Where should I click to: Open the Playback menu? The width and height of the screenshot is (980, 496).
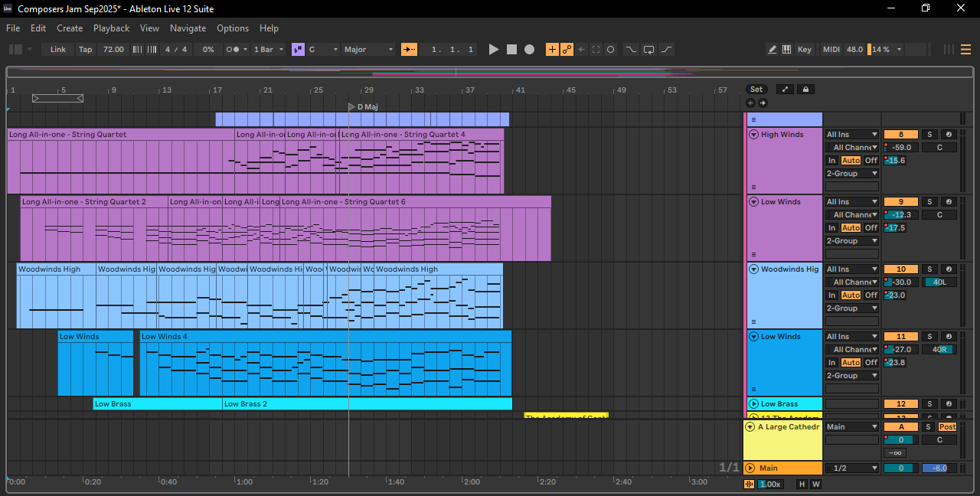click(x=111, y=28)
